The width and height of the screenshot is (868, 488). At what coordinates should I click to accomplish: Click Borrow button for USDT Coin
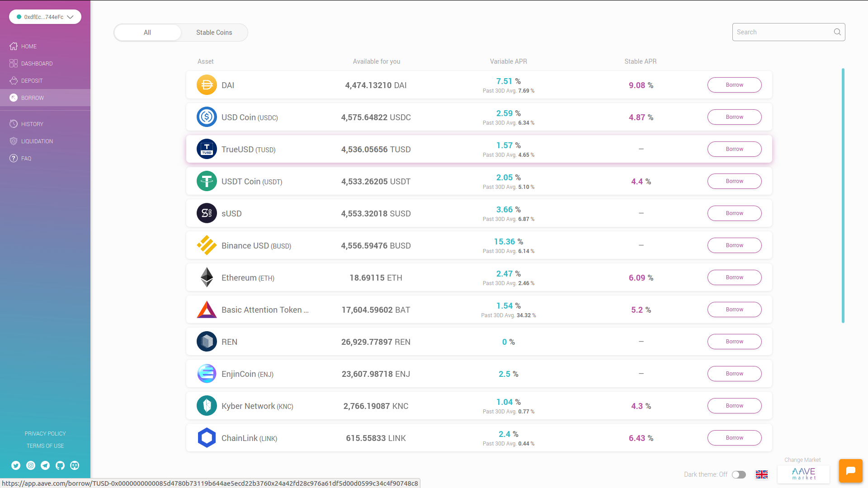click(734, 181)
